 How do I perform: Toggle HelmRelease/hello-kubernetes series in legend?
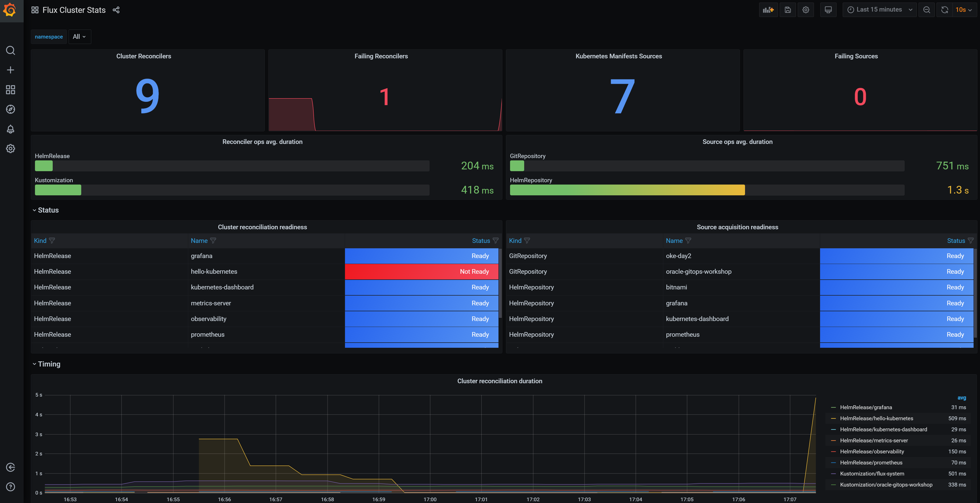click(876, 418)
